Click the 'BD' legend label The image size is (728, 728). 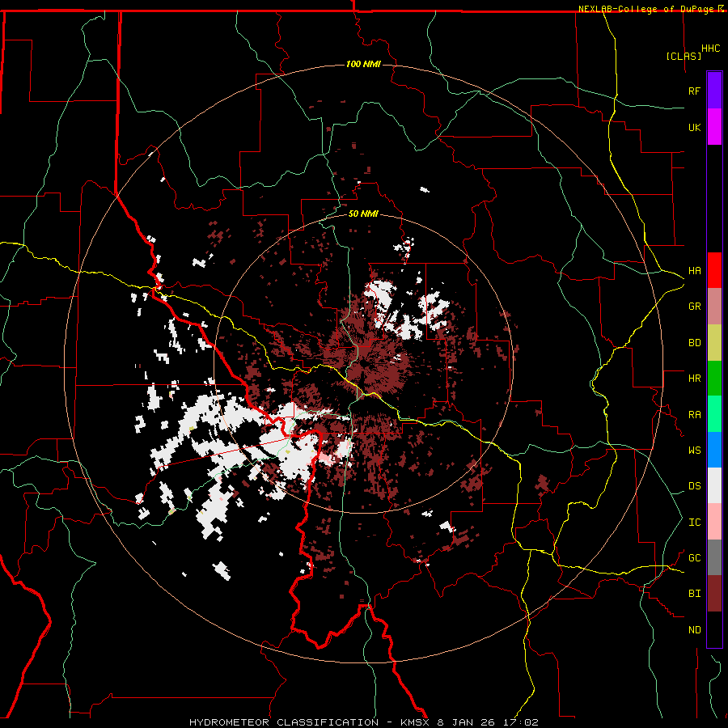tap(695, 343)
